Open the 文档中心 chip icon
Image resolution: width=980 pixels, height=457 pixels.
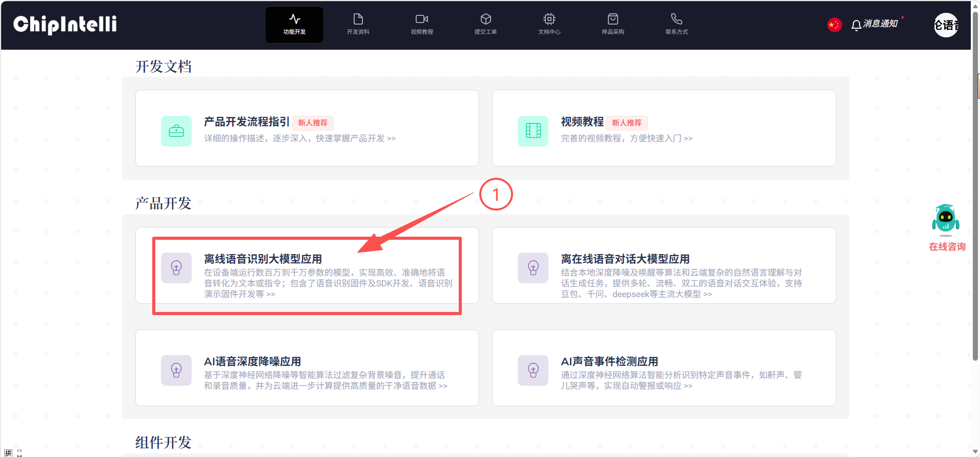coord(549,19)
